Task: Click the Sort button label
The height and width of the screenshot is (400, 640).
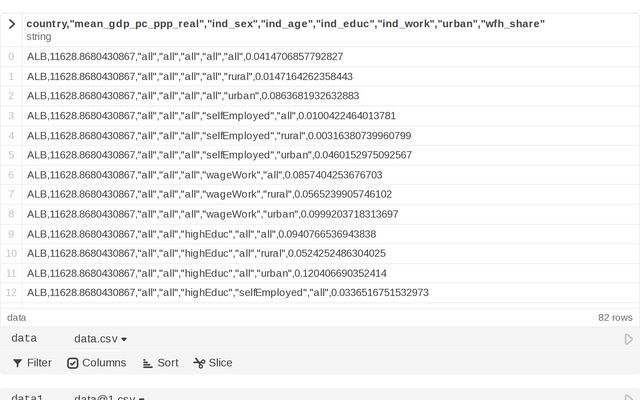Action: (167, 363)
